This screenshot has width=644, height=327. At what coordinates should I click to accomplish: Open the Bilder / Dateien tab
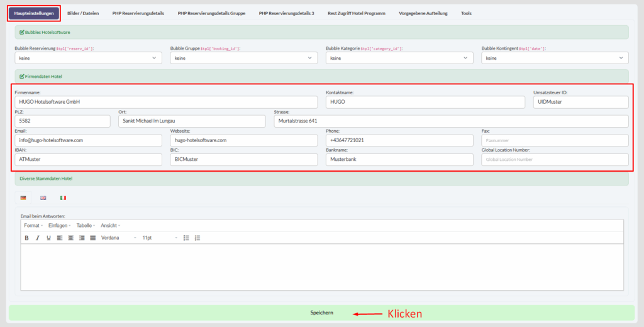(83, 13)
